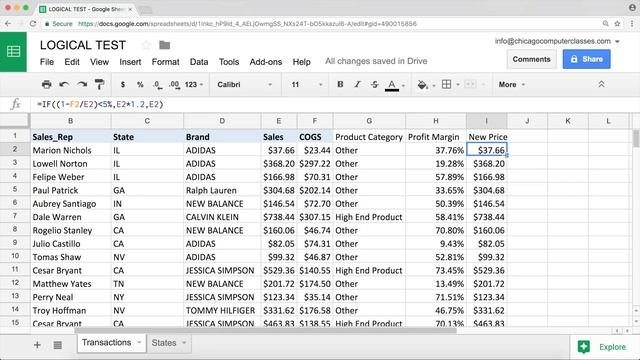Click the zoom magnifier in address bar
Image resolution: width=640 pixels, height=360 pixels.
606,24
